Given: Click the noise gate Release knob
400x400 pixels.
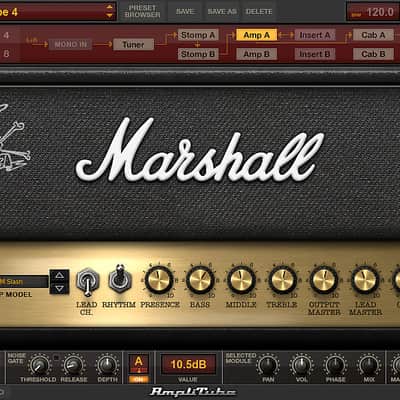Looking at the screenshot, I should click(x=73, y=365).
